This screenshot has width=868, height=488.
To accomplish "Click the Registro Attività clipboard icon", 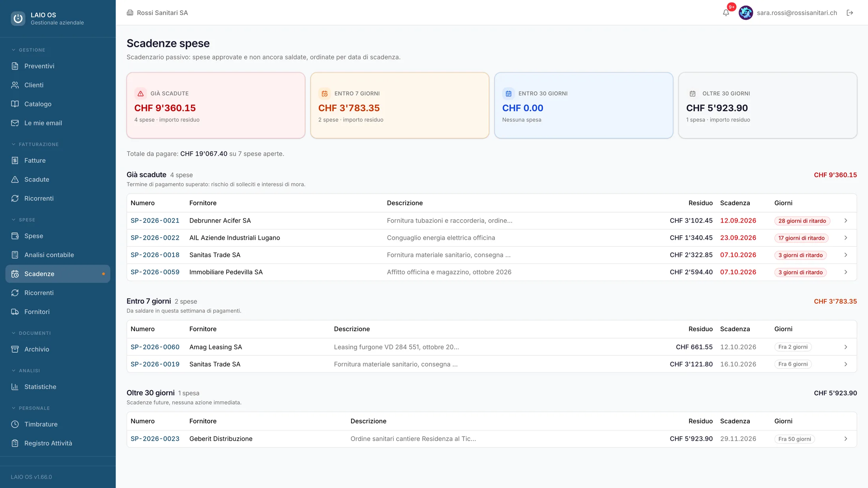I will pos(15,443).
